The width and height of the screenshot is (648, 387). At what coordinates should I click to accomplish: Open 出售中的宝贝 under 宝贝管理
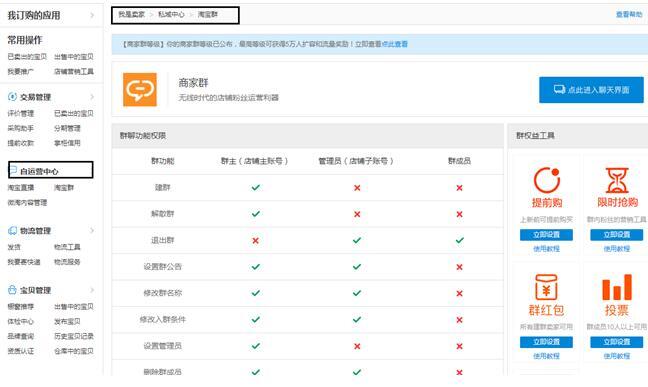pos(74,307)
